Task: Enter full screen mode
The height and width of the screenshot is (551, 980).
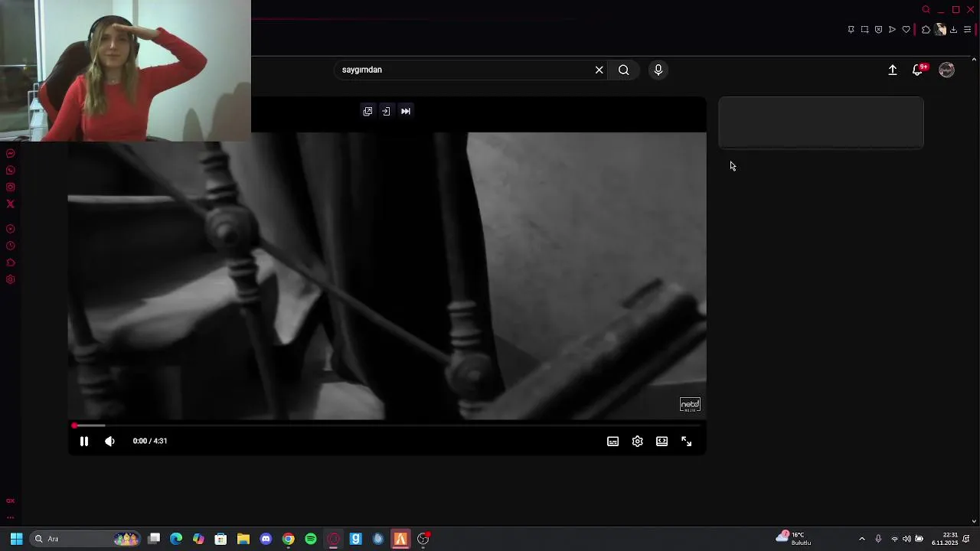Action: [687, 442]
